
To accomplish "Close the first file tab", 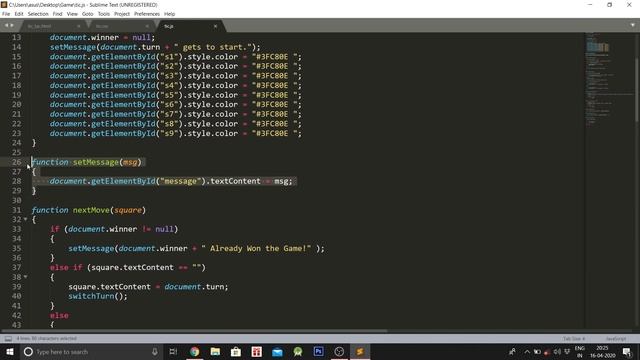I will point(79,26).
